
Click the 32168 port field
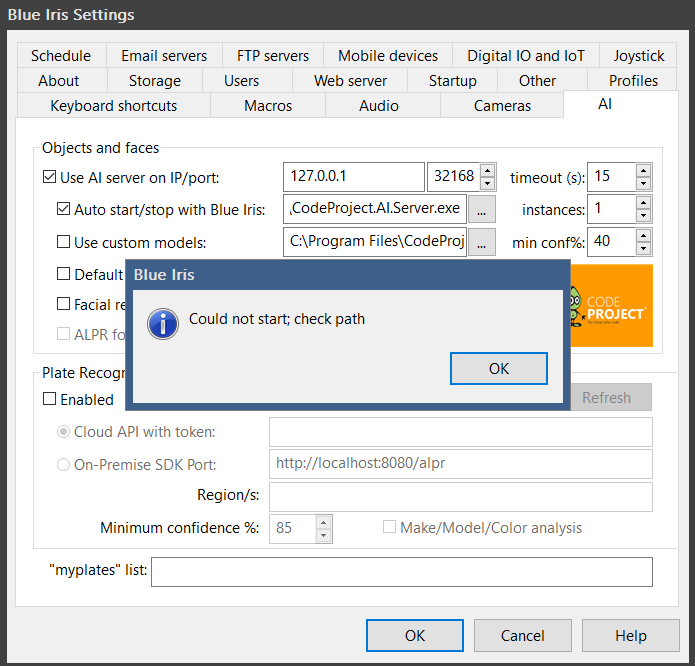[453, 177]
